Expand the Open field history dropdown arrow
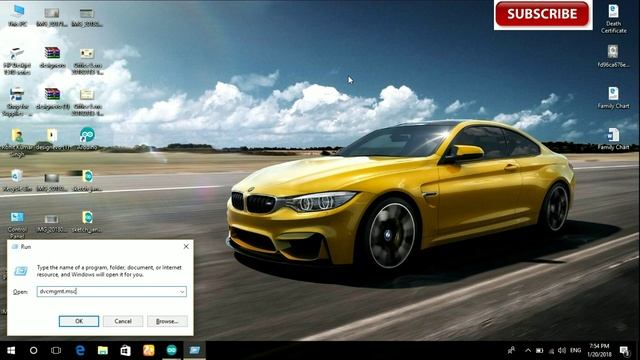The height and width of the screenshot is (360, 640). tap(182, 291)
